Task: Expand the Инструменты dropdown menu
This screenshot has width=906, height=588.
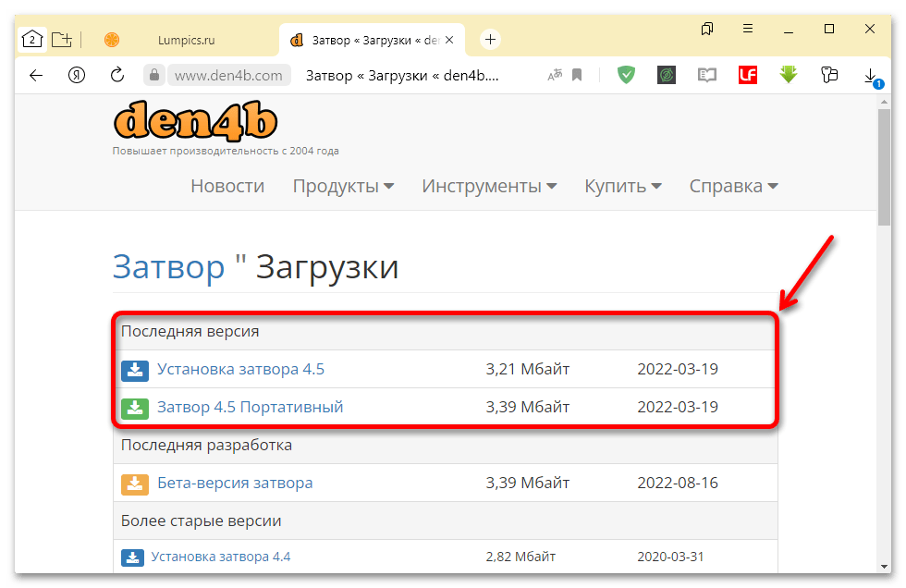Action: [489, 186]
